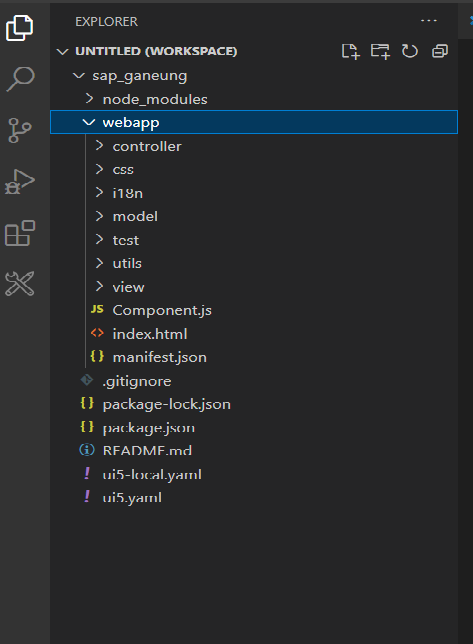This screenshot has height=644, width=473.
Task: Expand the i18n folder
Action: pyautogui.click(x=254, y=193)
